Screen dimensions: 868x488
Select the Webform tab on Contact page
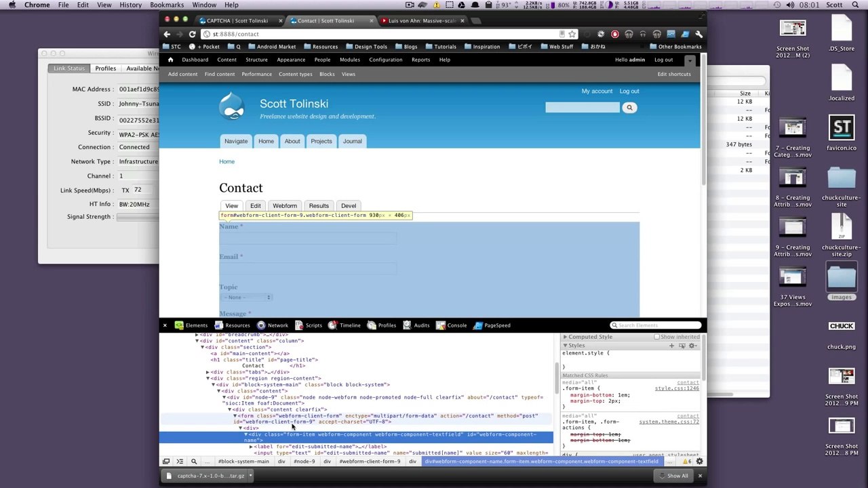[285, 206]
